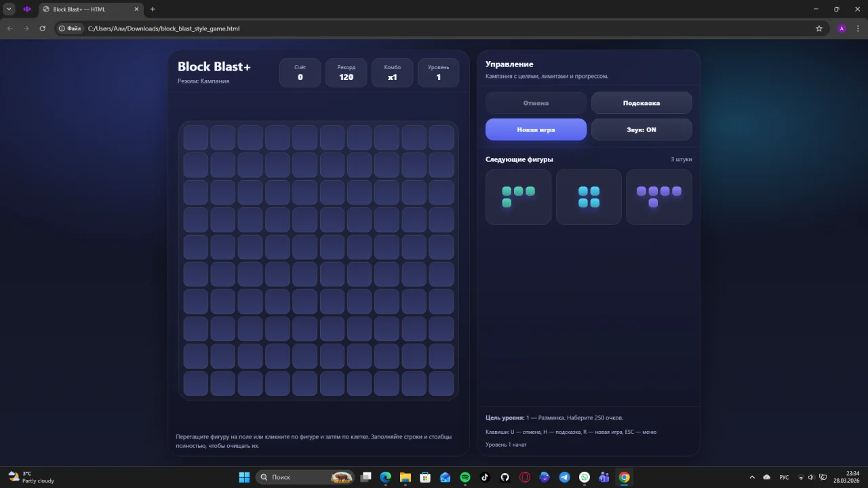Reload the Block Blast+ page
Screen dimensions: 868x488
(x=43, y=28)
